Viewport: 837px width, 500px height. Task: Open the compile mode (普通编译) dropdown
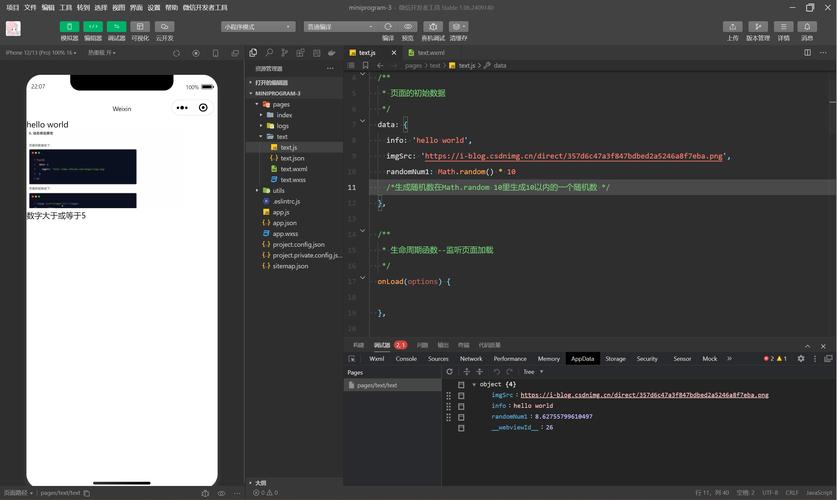pyautogui.click(x=341, y=27)
